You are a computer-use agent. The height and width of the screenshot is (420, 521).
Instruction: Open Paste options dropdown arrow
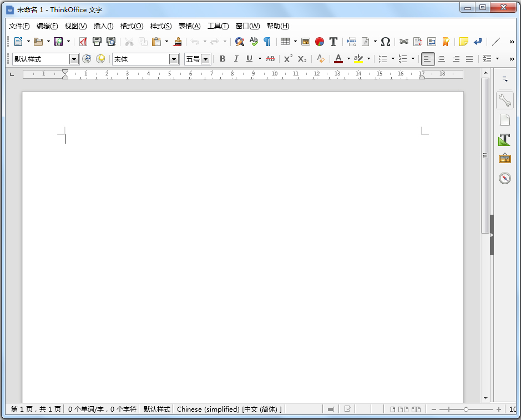pyautogui.click(x=166, y=42)
